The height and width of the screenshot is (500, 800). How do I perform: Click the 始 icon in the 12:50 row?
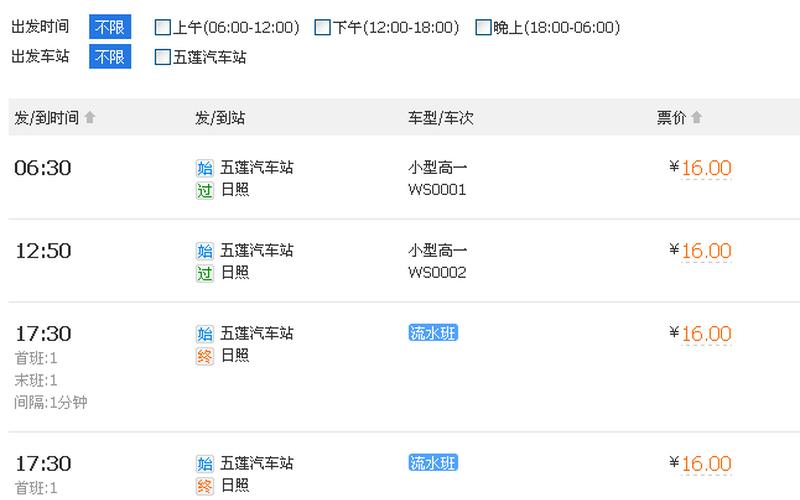click(205, 251)
